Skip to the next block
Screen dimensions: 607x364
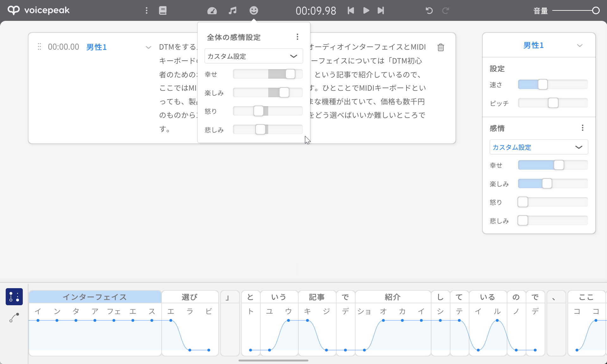(381, 10)
